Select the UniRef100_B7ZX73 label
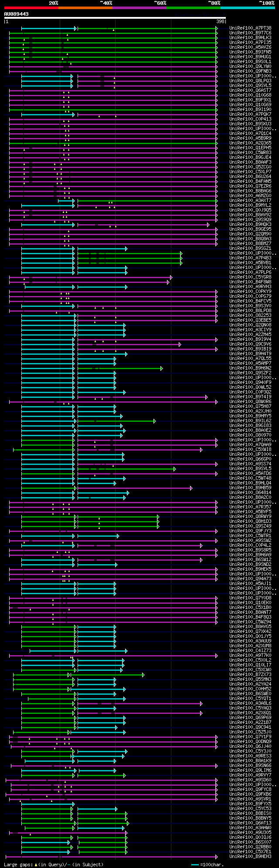 coord(250,674)
